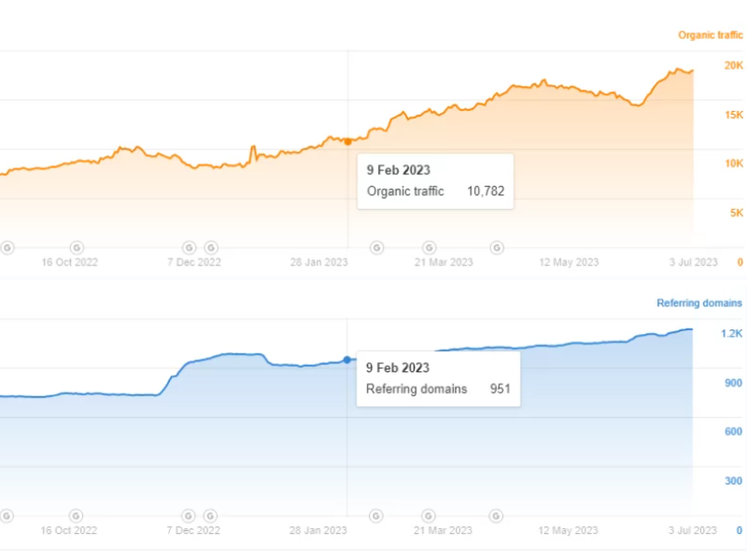The height and width of the screenshot is (560, 747).
Task: Click Google update marker above 16 Oct 2022 on referring domains chart
Action: click(76, 515)
